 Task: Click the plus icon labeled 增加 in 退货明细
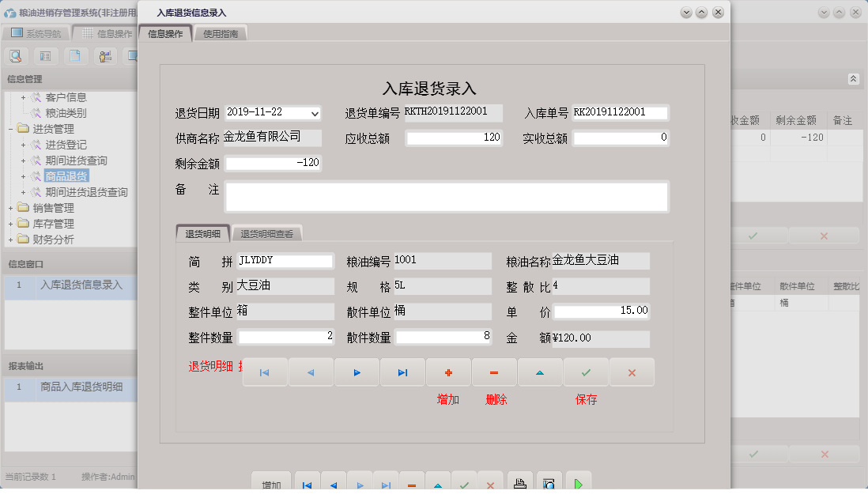(448, 372)
